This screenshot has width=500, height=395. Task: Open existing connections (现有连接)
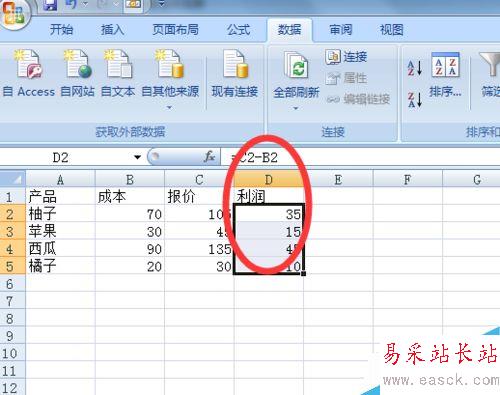click(x=235, y=74)
